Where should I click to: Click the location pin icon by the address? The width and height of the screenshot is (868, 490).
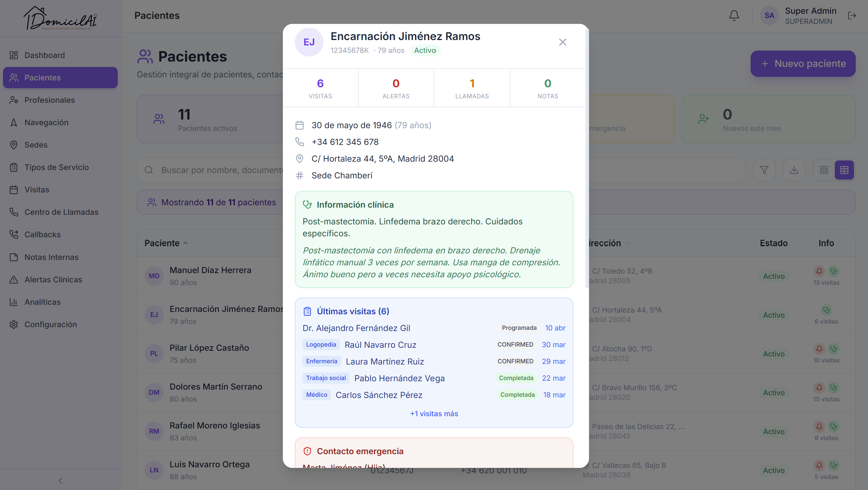pyautogui.click(x=299, y=159)
